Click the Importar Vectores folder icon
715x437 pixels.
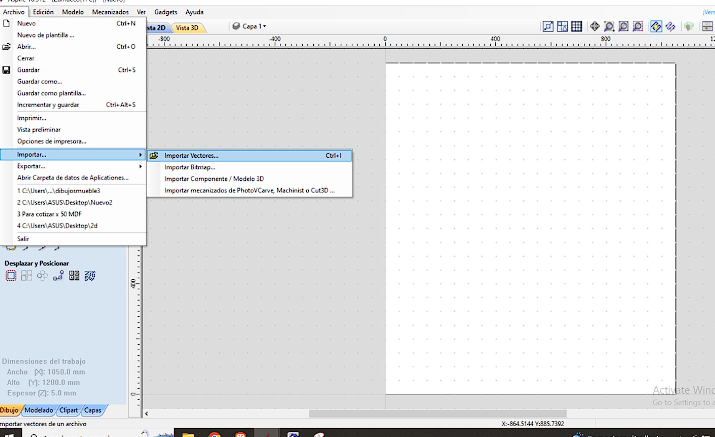coord(154,156)
